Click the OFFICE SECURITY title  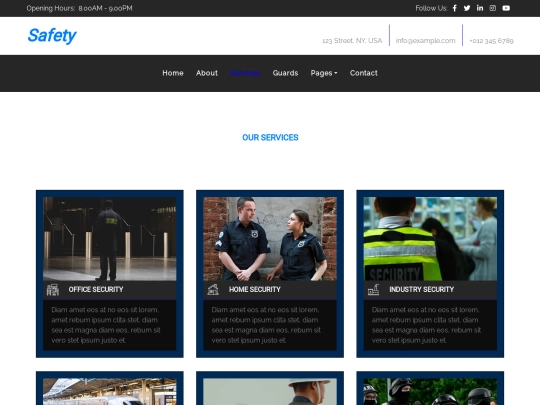pos(96,290)
